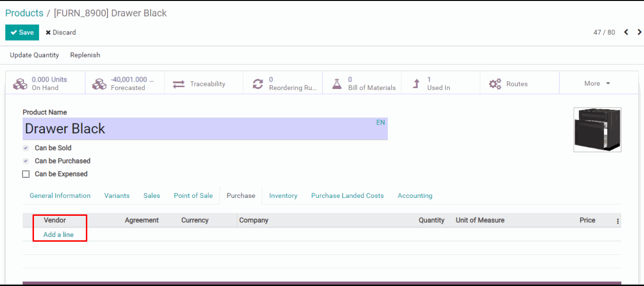644x286 pixels.
Task: Open the Forecasted quantity stat button
Action: pyautogui.click(x=125, y=83)
